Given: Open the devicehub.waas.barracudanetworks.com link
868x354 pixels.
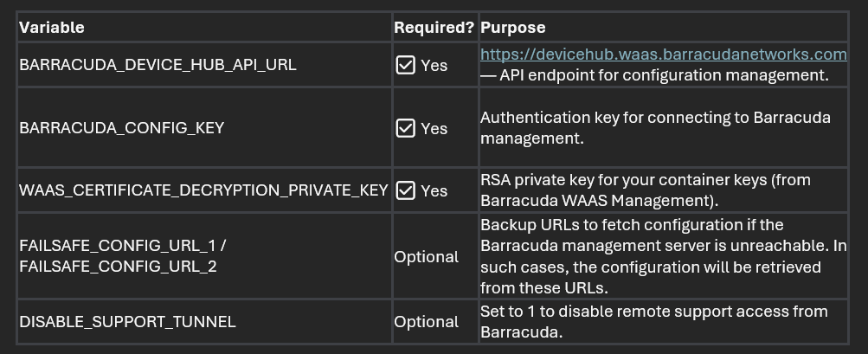Looking at the screenshot, I should (663, 55).
